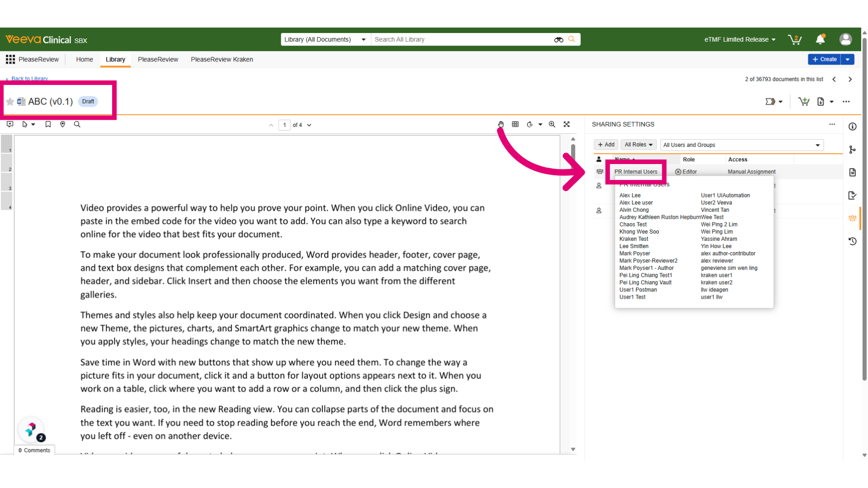
Task: Open the document tasks checkmark panel icon
Action: click(853, 195)
